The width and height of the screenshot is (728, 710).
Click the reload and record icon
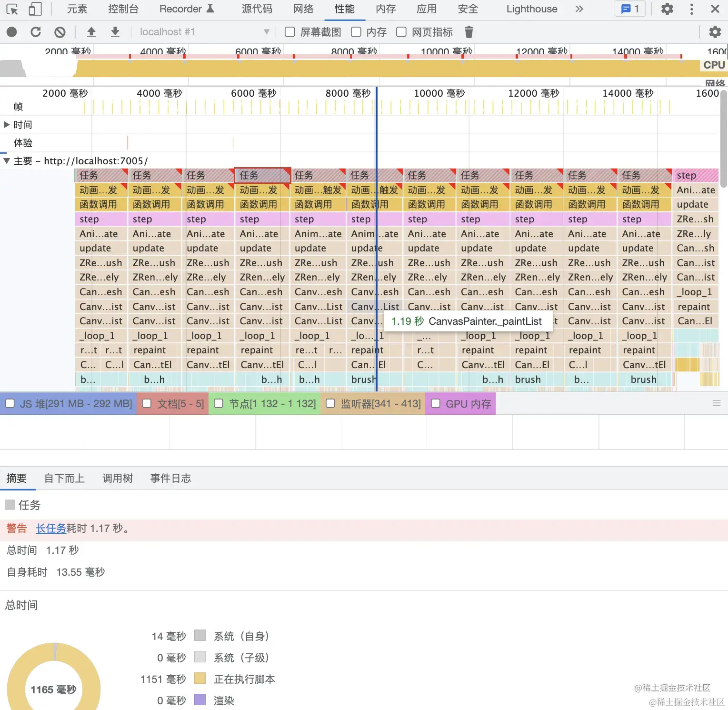[35, 32]
